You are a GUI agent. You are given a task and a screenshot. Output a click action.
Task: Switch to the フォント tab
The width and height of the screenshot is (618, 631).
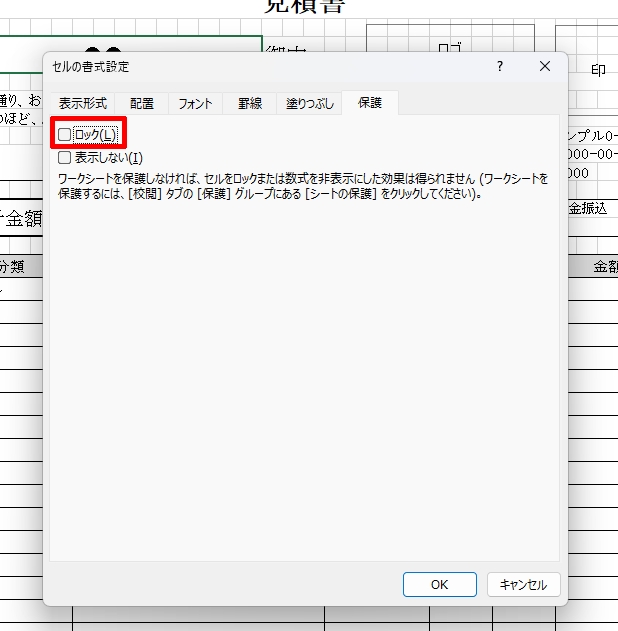coord(195,103)
